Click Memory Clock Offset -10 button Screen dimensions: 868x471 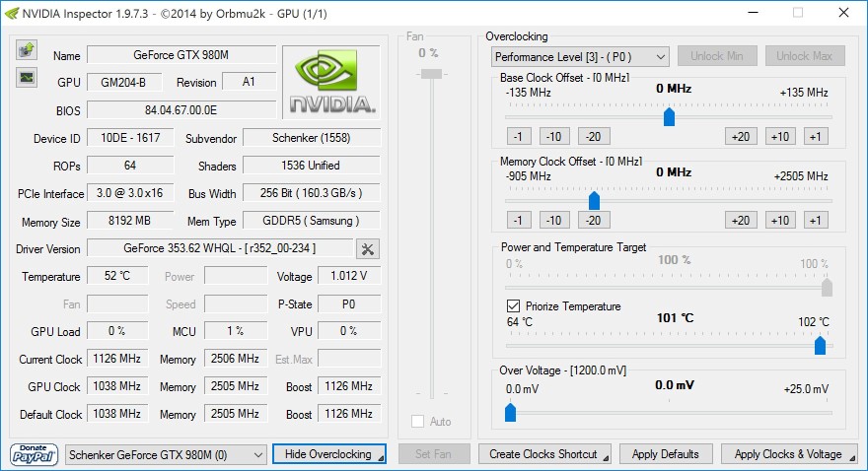[554, 221]
